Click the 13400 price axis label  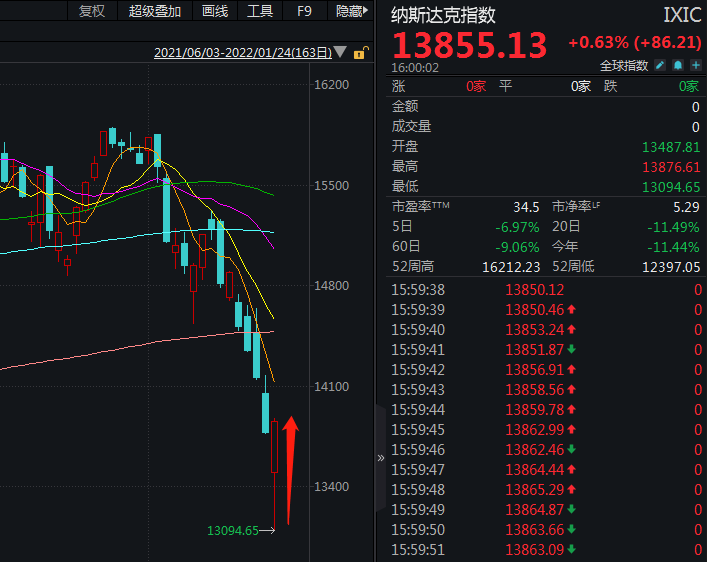pos(331,487)
